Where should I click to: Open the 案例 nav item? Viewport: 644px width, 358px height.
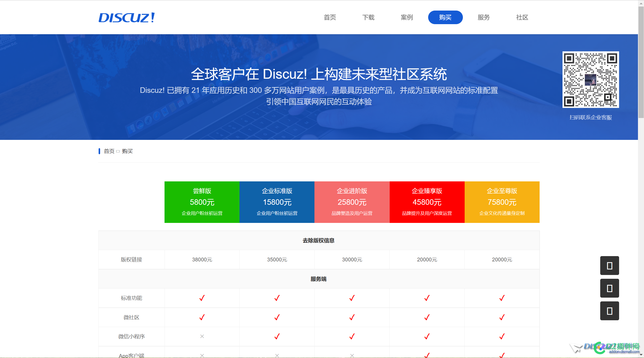[407, 17]
